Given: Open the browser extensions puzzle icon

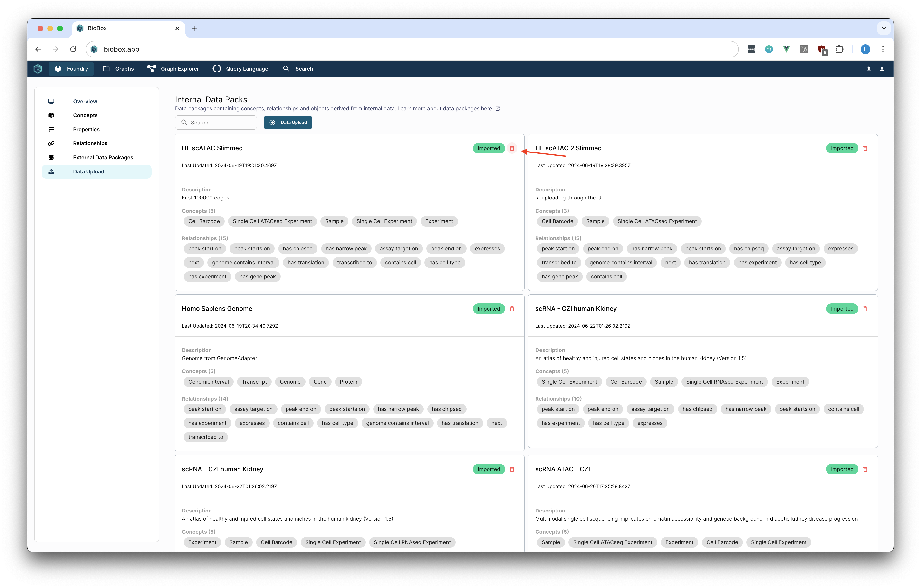Looking at the screenshot, I should [839, 49].
